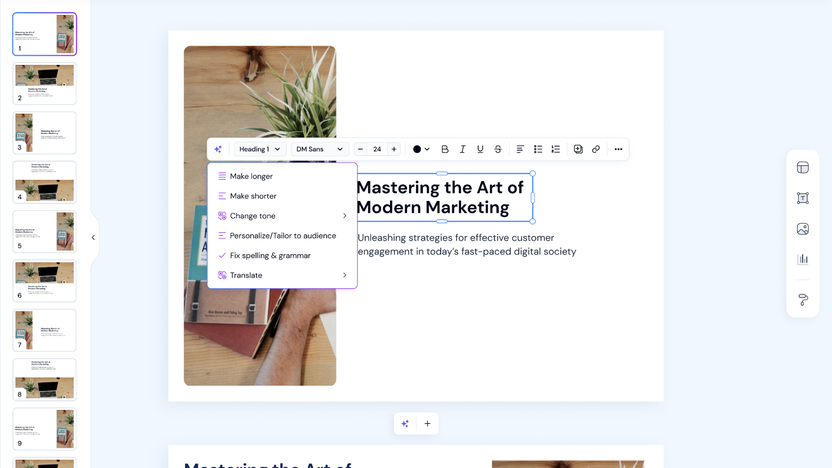Viewport: 832px width, 468px height.
Task: Click the font size field showing 24
Action: (377, 149)
